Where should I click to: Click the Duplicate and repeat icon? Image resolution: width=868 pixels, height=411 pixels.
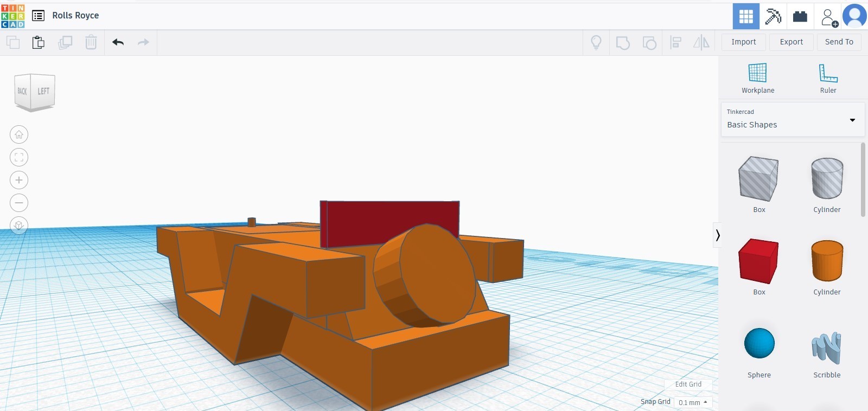click(65, 42)
